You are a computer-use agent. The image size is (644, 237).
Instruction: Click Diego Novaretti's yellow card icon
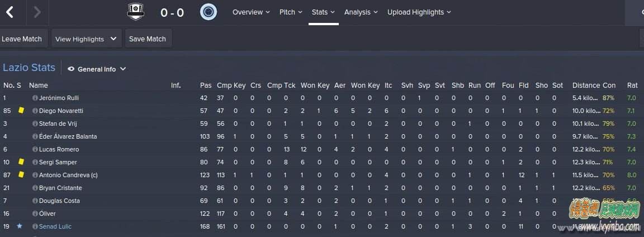point(21,111)
